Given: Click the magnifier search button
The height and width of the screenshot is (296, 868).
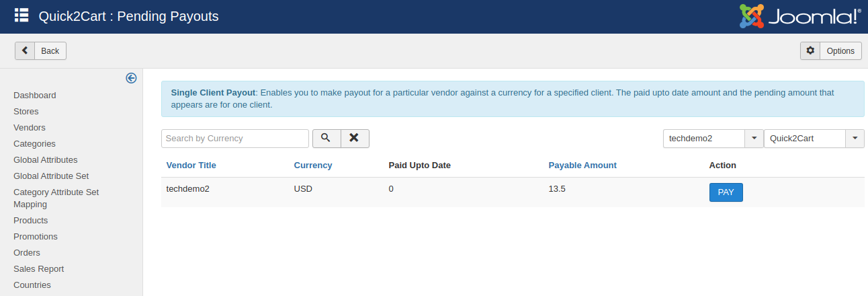Looking at the screenshot, I should [x=326, y=138].
